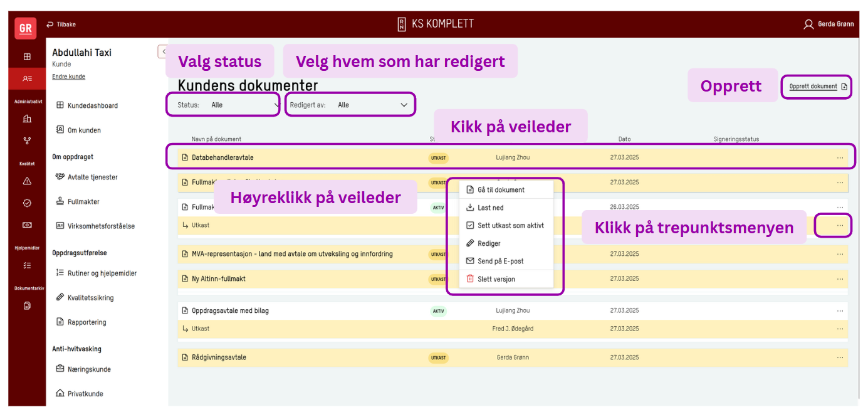Click the UTKAST badge on Rådgivningsavtale row

click(439, 358)
